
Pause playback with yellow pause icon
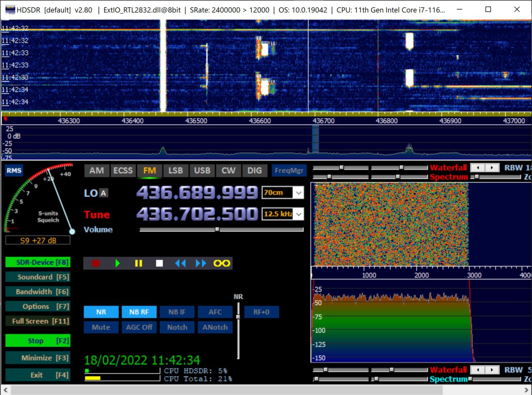pos(138,263)
